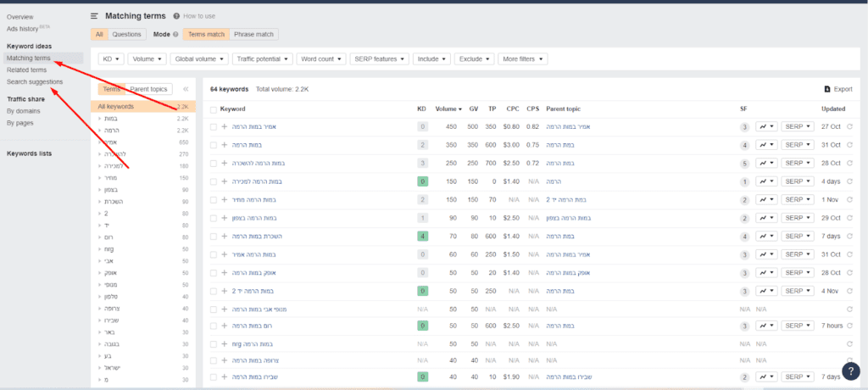Open SERP dropdown in the 27 Oct row
The width and height of the screenshot is (868, 390).
pos(798,127)
